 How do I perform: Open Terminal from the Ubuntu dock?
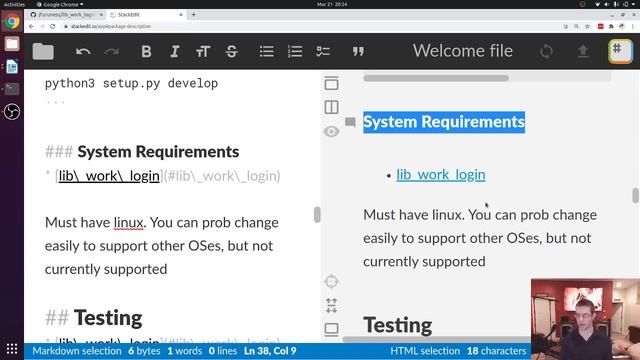pos(12,89)
